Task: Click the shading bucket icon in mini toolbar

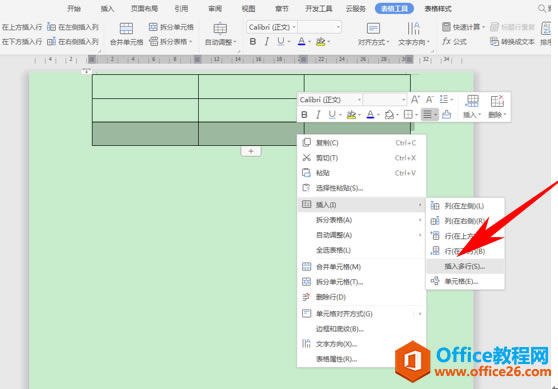Action: click(389, 115)
